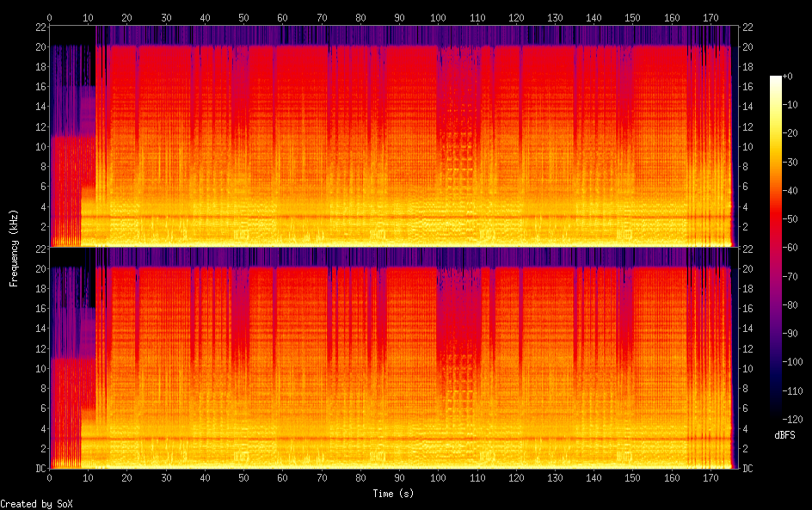Click the "-120" label on the dBFS scale
The height and width of the screenshot is (510, 812).
(x=793, y=420)
